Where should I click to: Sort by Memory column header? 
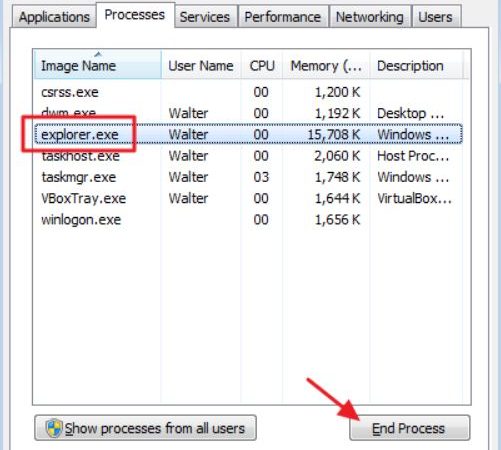(x=326, y=66)
